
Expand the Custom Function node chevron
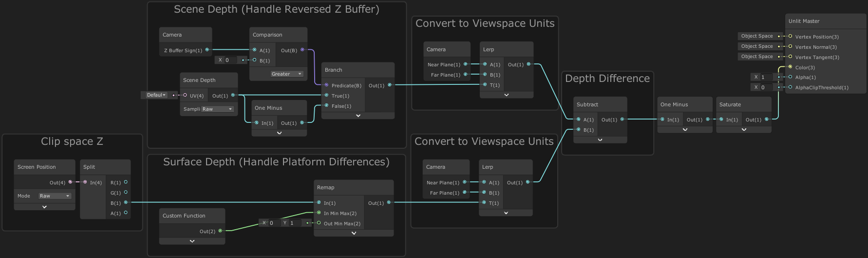point(192,241)
